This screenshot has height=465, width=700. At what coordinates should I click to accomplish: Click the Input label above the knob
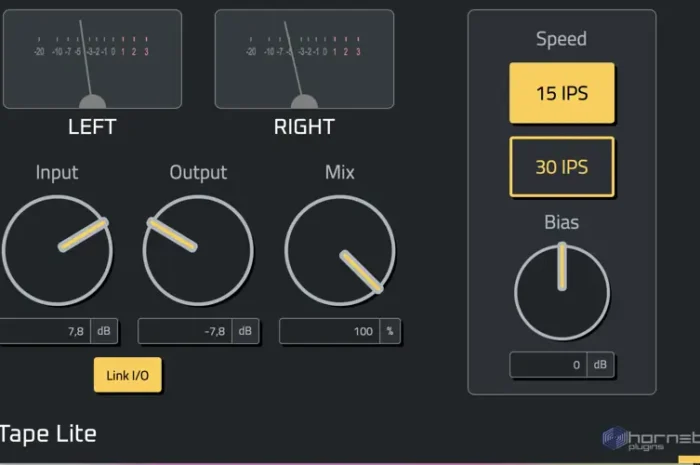(x=57, y=173)
